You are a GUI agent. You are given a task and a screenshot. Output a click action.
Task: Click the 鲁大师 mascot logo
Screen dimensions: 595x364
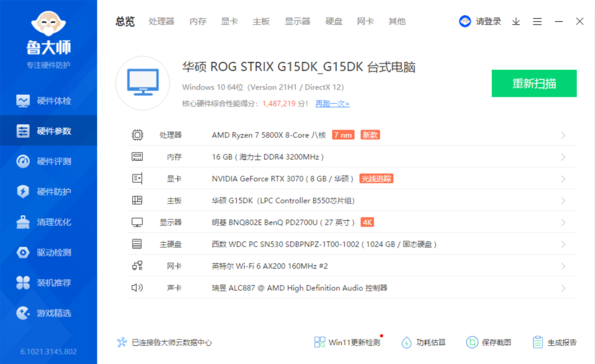(49, 24)
